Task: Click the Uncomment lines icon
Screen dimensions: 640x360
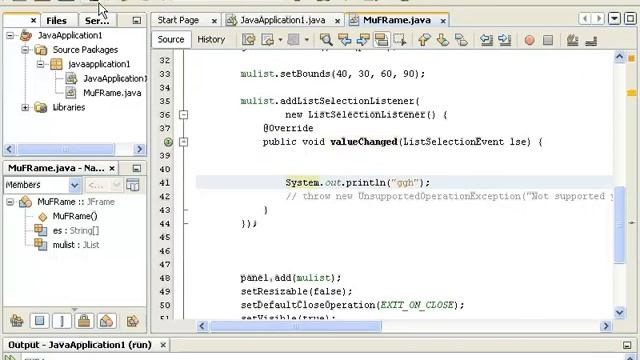Action: point(591,40)
